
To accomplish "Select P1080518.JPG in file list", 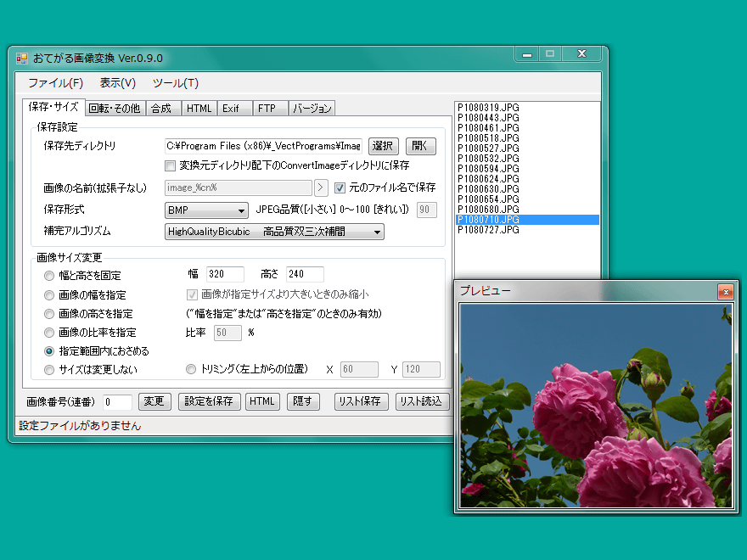I will (527, 138).
